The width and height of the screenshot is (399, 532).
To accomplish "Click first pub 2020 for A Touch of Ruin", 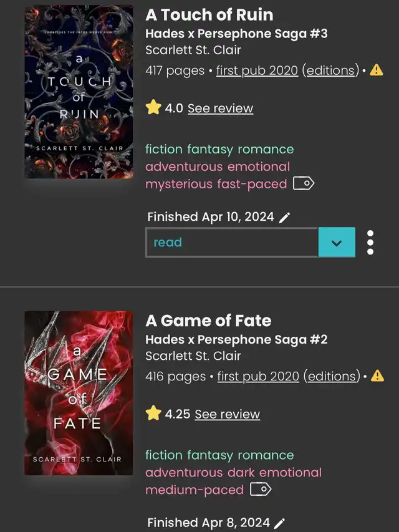I will (x=257, y=70).
